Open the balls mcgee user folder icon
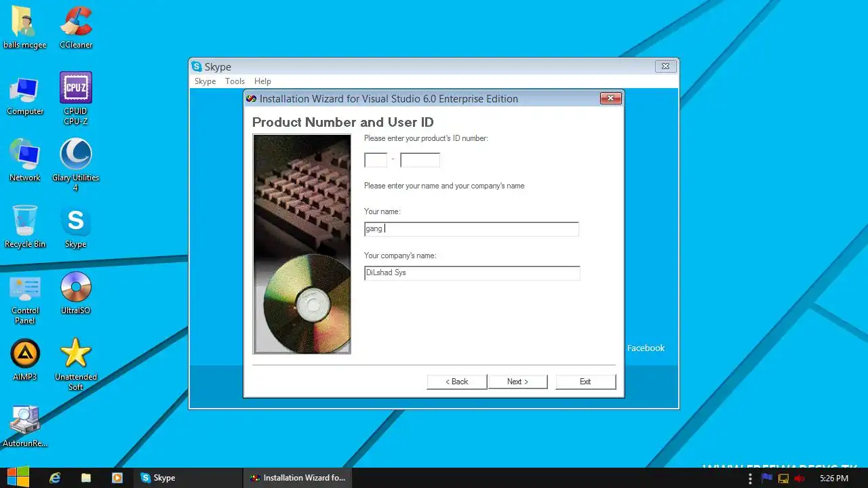The image size is (868, 488). click(24, 27)
